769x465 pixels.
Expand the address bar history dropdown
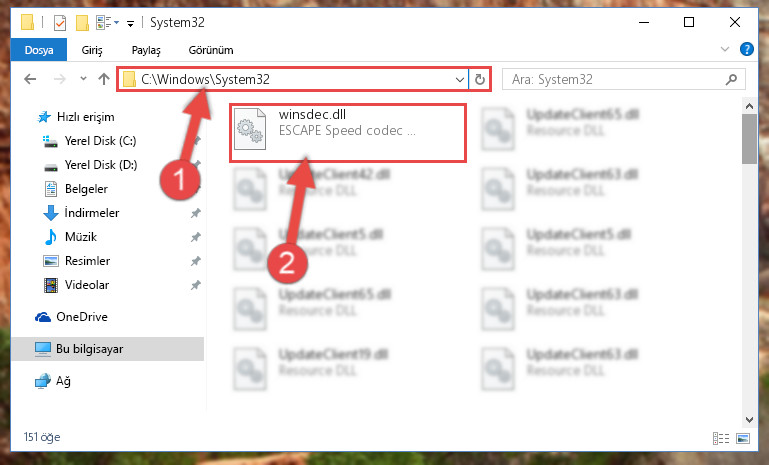tap(460, 79)
